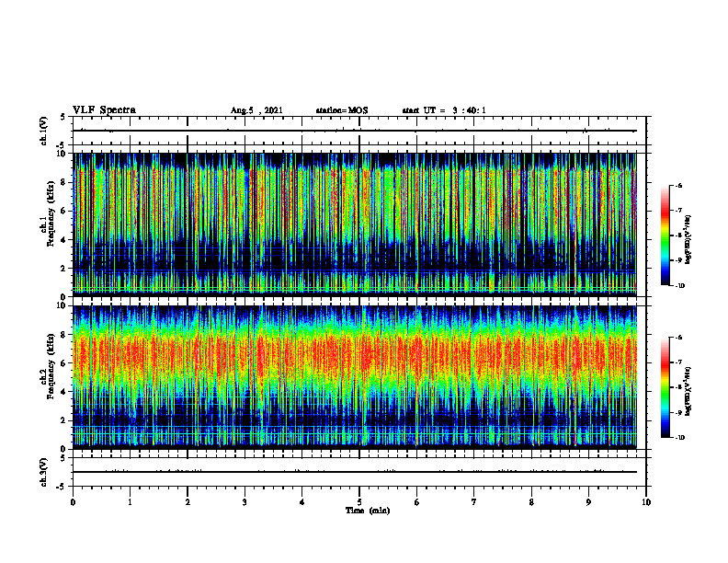
Task: Click the "station=MOS" header label
Action: pyautogui.click(x=342, y=110)
